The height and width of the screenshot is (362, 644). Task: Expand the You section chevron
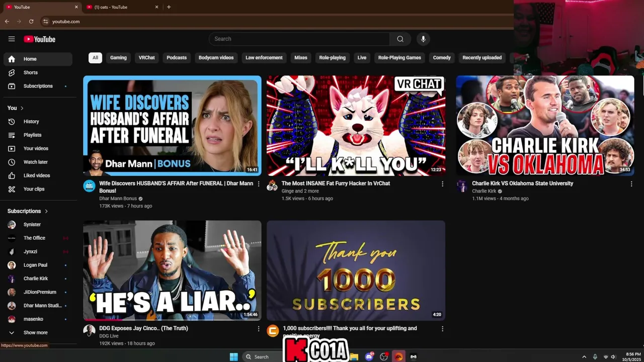pyautogui.click(x=22, y=108)
